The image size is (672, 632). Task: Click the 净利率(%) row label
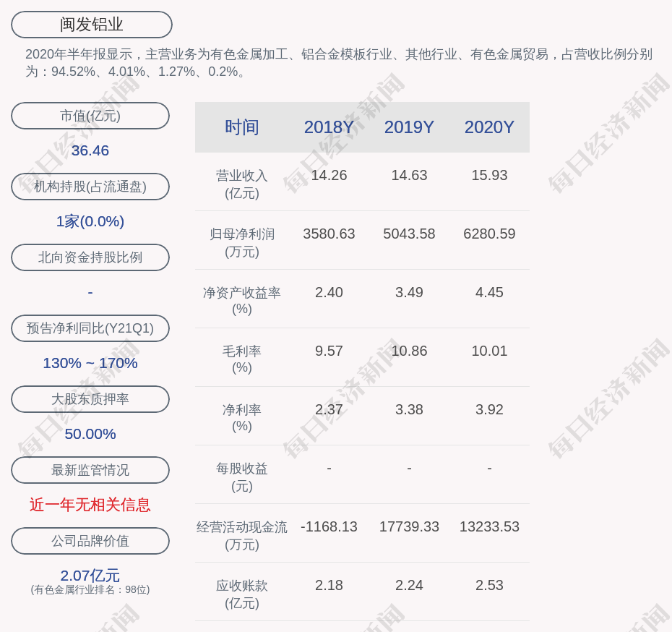[x=242, y=418]
